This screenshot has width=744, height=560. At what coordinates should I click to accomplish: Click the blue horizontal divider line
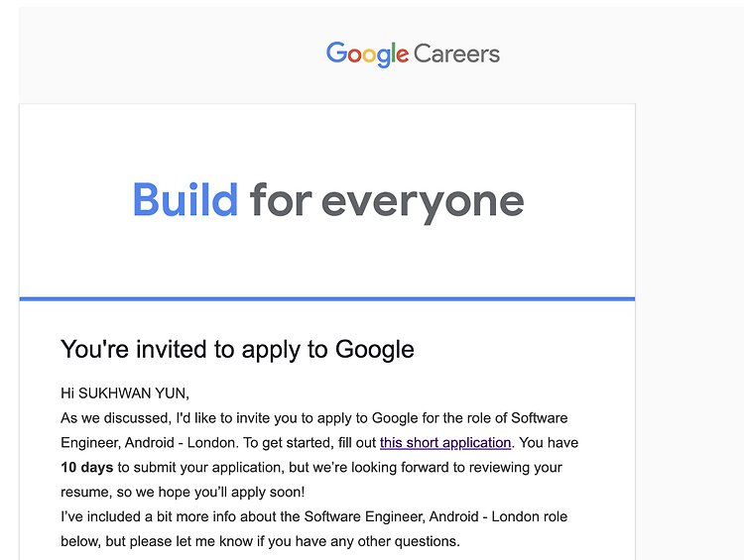coord(327,298)
